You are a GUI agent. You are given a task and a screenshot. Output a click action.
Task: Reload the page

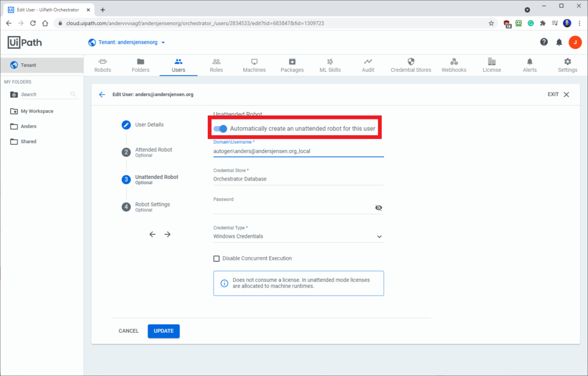[x=33, y=24]
